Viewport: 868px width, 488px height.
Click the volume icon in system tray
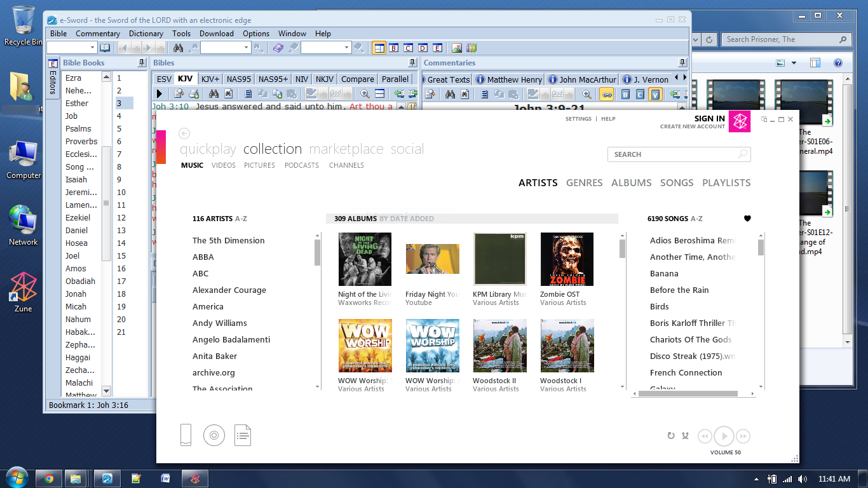(802, 479)
